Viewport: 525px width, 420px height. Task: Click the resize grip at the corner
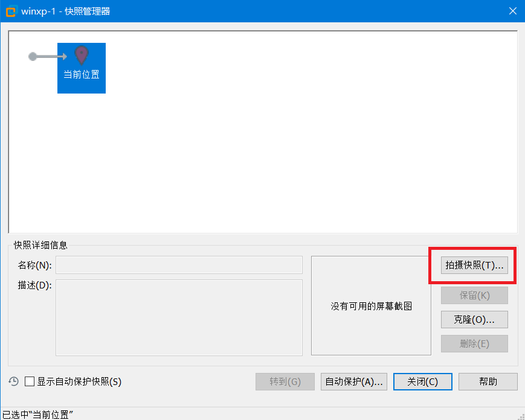point(520,415)
